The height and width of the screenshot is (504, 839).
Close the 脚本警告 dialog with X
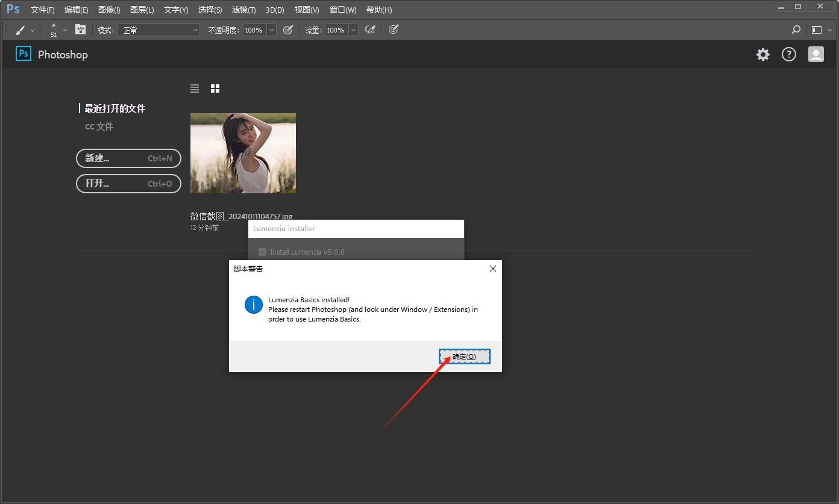493,269
